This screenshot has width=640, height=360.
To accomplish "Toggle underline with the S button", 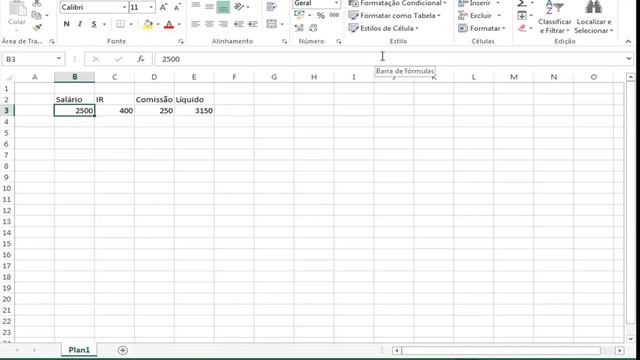I will click(x=94, y=24).
